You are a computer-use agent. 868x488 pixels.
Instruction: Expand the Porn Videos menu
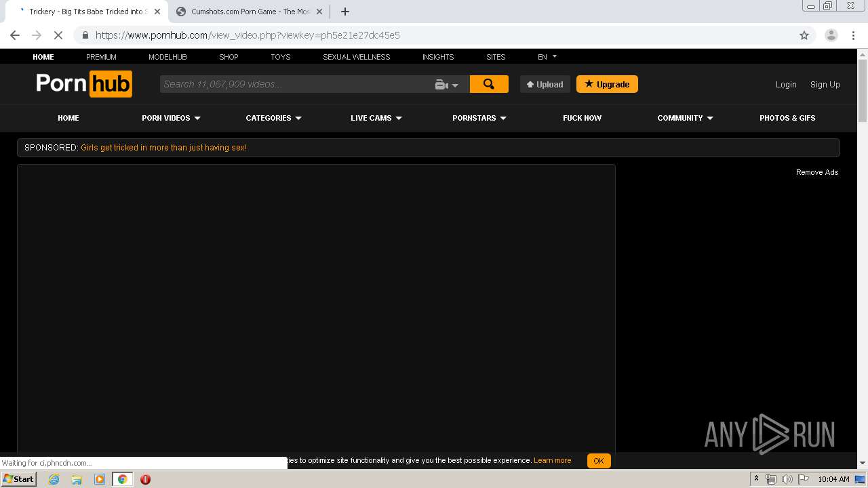click(172, 118)
